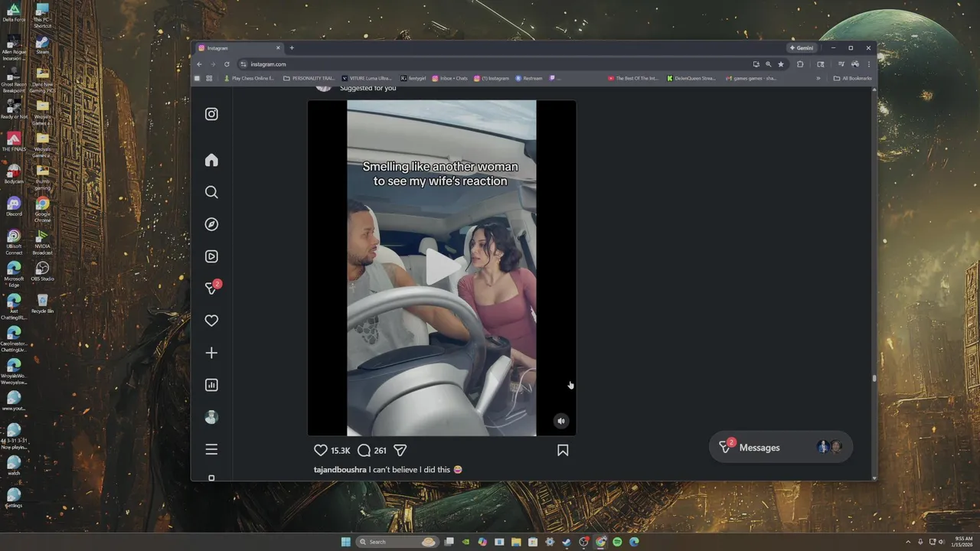
Task: Share the post via send icon
Action: pos(400,450)
